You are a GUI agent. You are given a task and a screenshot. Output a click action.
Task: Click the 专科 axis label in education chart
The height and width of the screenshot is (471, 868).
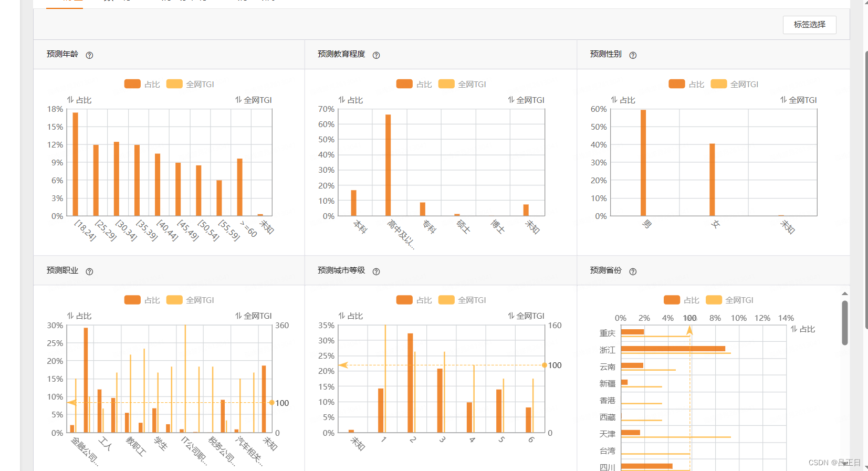click(429, 226)
